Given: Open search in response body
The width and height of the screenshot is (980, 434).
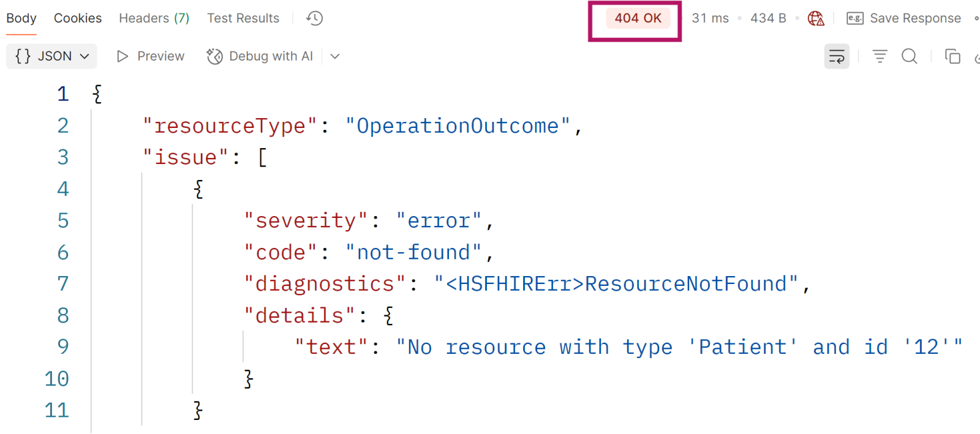Looking at the screenshot, I should [910, 56].
